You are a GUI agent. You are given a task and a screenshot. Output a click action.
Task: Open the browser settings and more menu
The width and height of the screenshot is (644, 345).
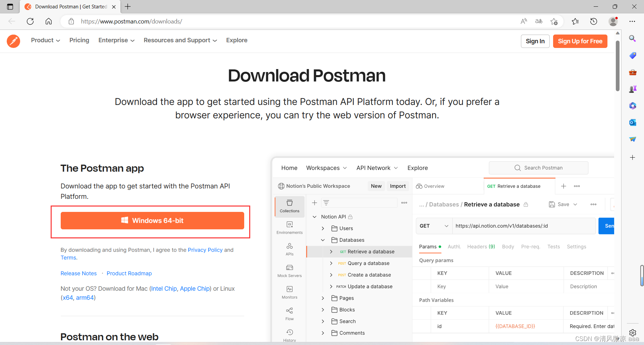(632, 21)
